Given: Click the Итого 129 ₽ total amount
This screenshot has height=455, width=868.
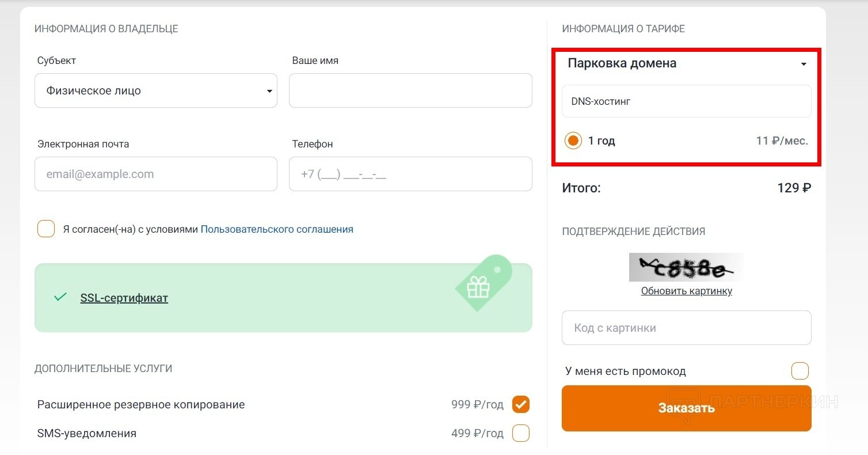Looking at the screenshot, I should coord(794,188).
